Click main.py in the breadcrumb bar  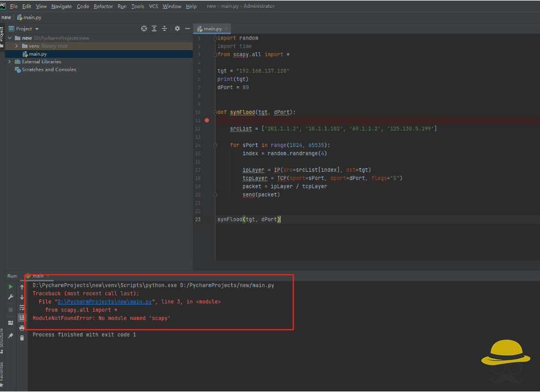[29, 17]
